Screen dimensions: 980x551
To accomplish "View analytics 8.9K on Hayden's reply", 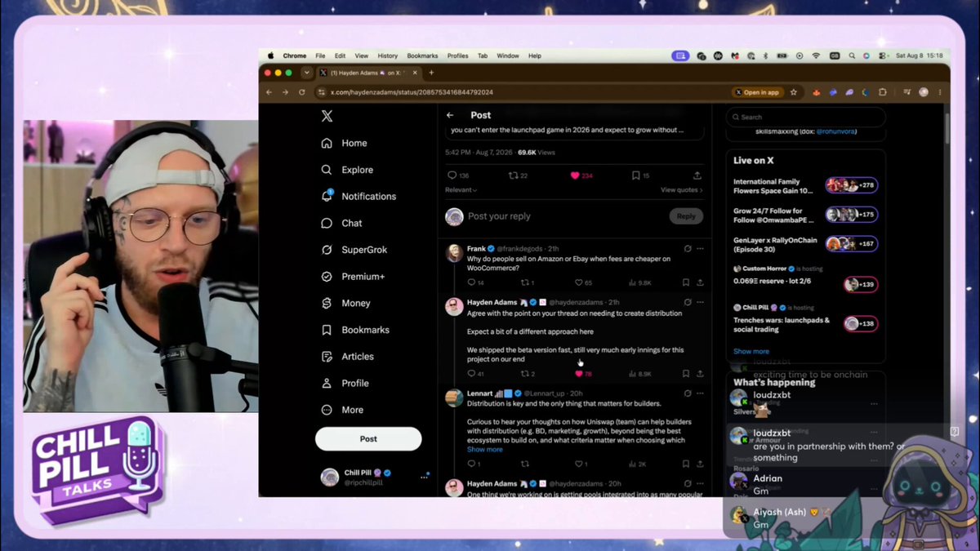I will point(640,374).
